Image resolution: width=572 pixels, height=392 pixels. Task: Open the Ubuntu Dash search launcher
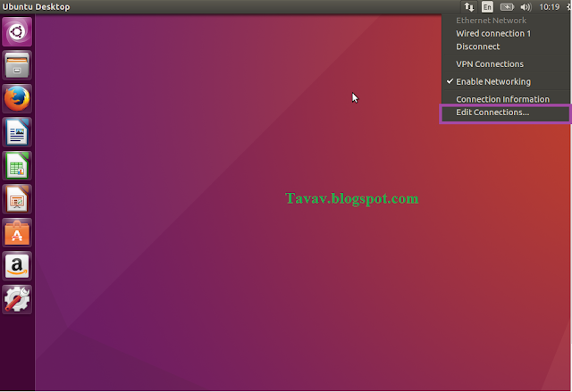(17, 31)
